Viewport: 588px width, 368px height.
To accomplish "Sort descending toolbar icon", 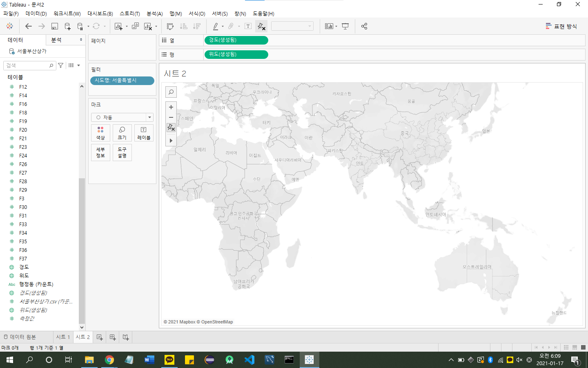I will coord(197,26).
